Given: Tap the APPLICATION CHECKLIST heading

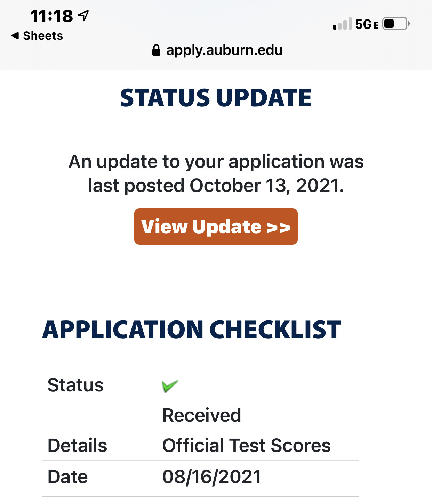Looking at the screenshot, I should 192,330.
